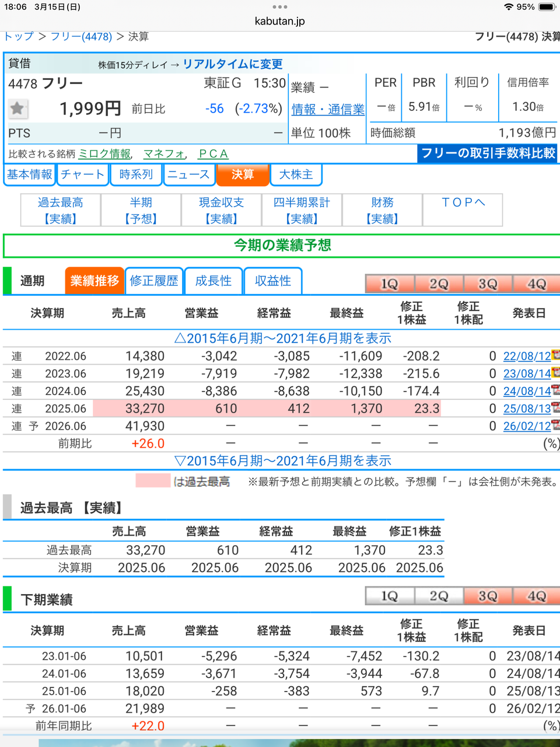Click the star icon to add to watchlist
Image resolution: width=560 pixels, height=747 pixels.
pyautogui.click(x=18, y=109)
